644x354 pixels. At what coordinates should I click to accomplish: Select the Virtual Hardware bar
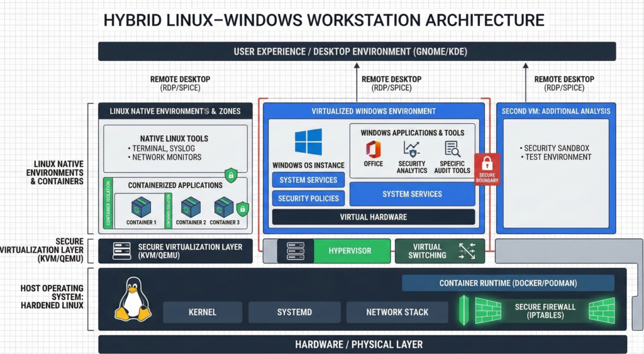[373, 217]
